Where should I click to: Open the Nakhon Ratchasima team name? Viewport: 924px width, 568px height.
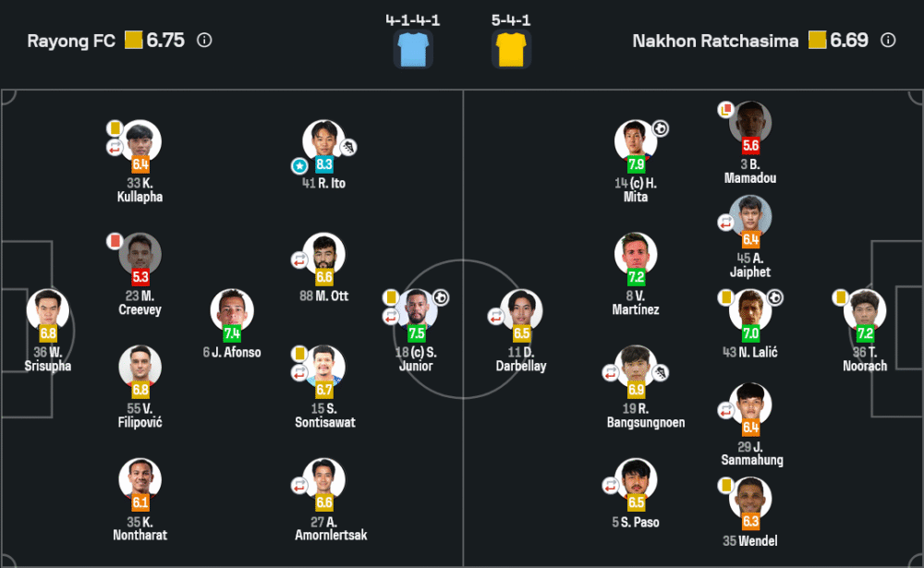click(x=715, y=42)
